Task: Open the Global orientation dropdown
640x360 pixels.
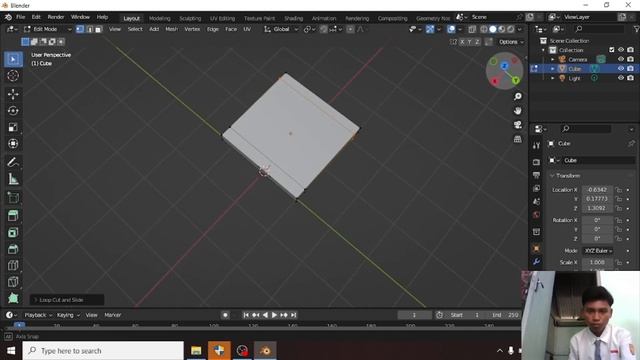Action: coord(281,29)
